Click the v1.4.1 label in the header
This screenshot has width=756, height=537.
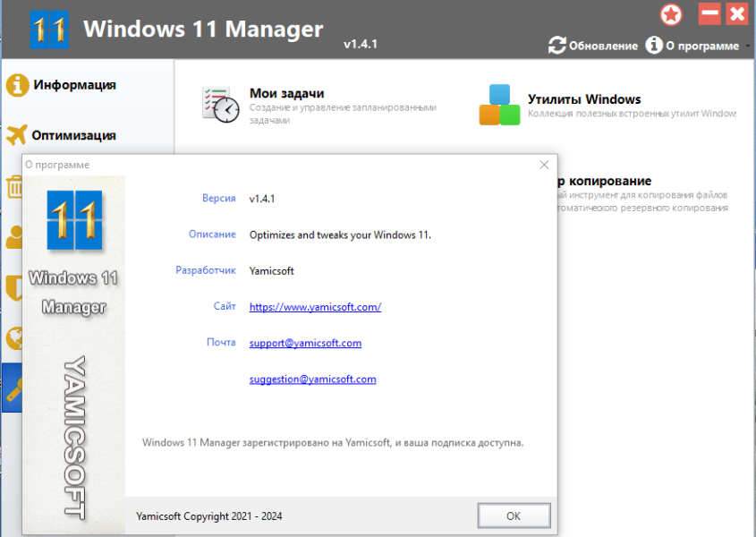tap(361, 44)
